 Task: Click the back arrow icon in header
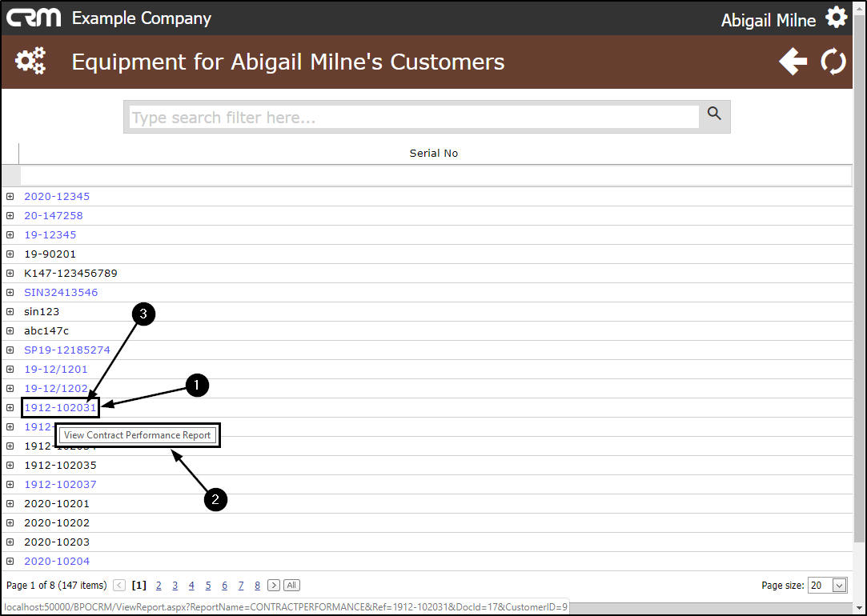(793, 62)
